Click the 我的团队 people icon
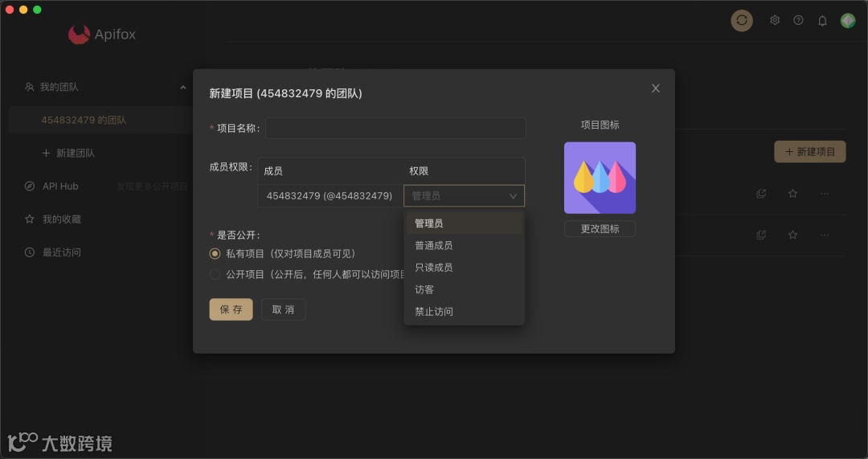This screenshot has height=459, width=868. pos(30,87)
